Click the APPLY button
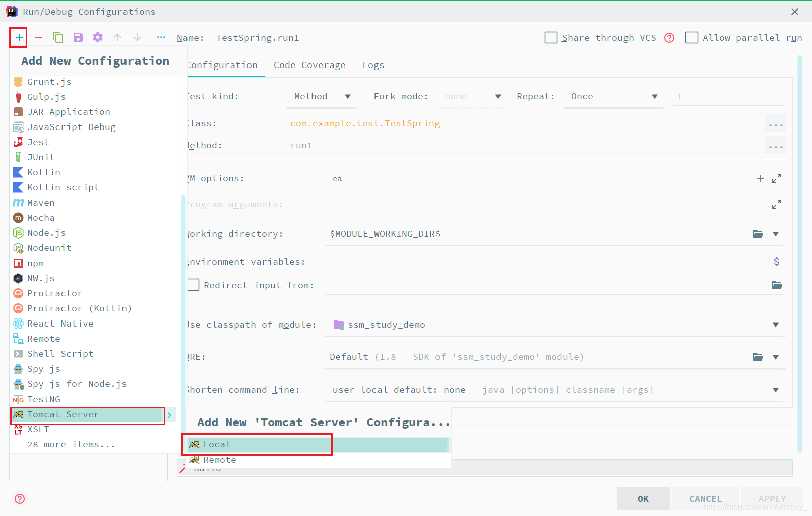 (x=772, y=499)
